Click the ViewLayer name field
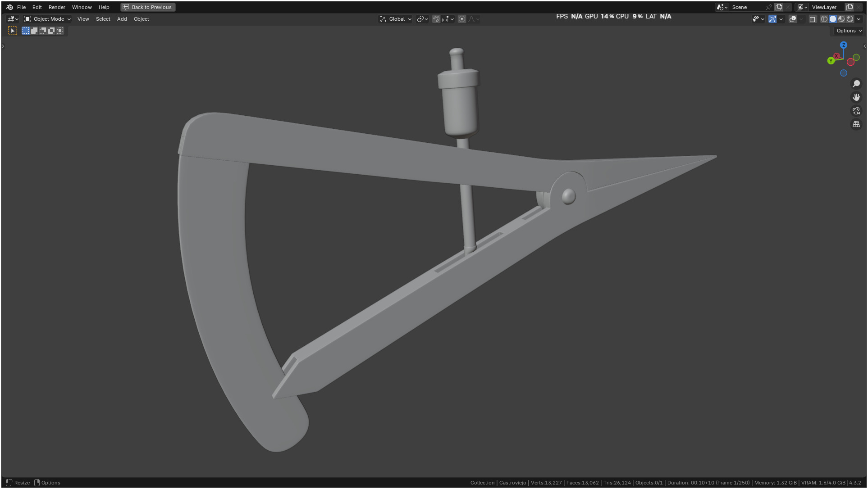The width and height of the screenshot is (868, 489). click(827, 7)
